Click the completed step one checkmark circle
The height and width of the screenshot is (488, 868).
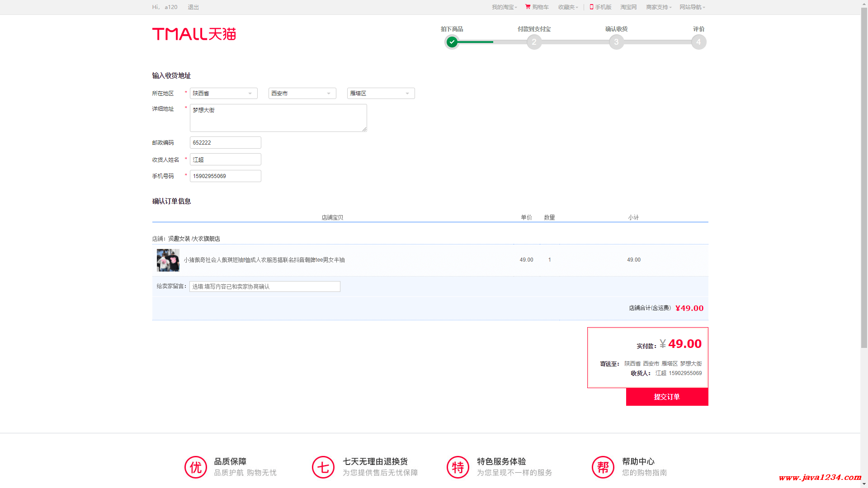[452, 42]
